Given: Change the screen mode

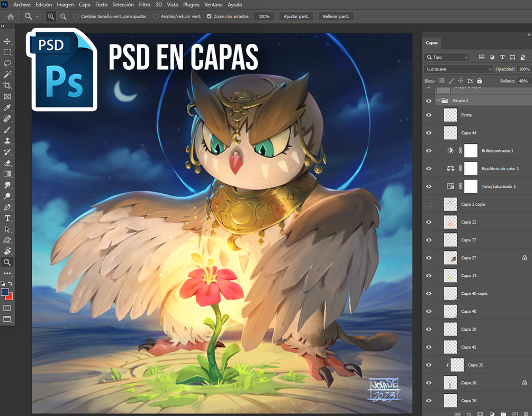Looking at the screenshot, I should click(7, 319).
